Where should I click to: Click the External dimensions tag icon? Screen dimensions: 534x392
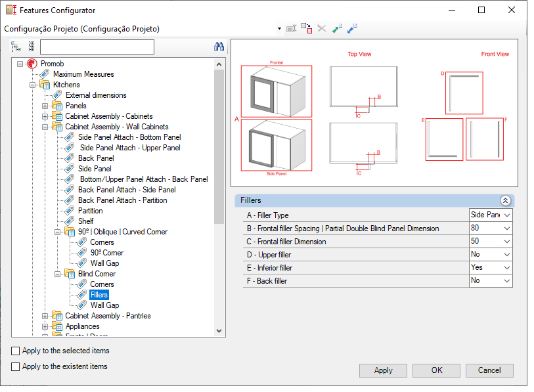tap(57, 95)
